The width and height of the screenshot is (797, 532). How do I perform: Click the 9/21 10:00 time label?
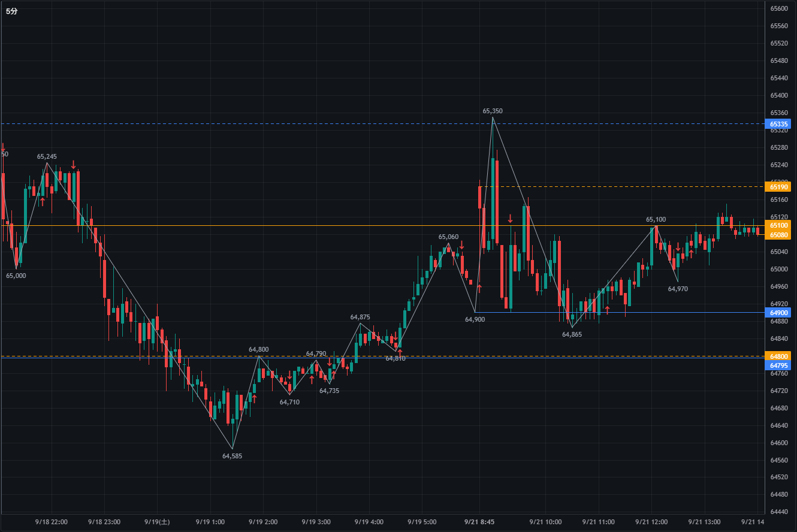pyautogui.click(x=545, y=522)
